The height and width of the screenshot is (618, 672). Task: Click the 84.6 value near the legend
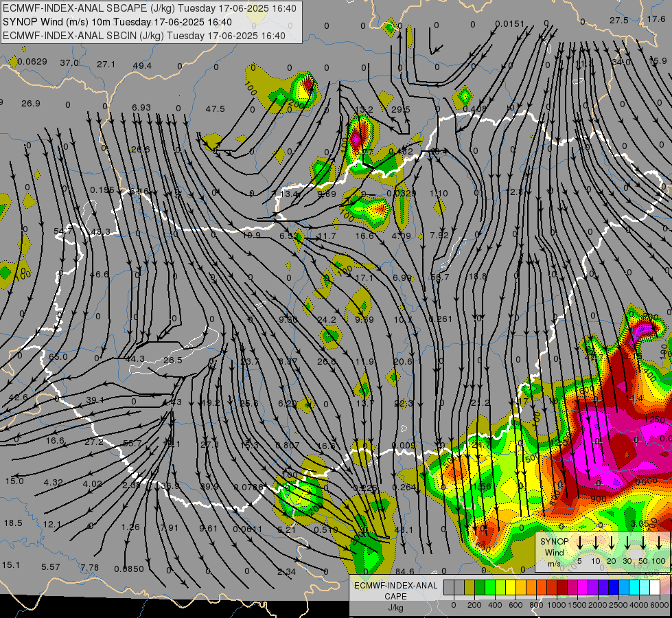coord(405,572)
